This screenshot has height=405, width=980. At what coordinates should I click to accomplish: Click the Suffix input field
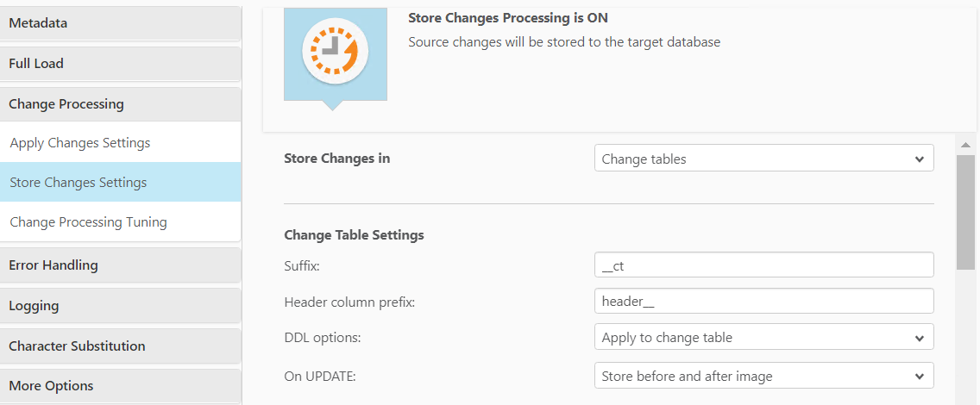(763, 265)
